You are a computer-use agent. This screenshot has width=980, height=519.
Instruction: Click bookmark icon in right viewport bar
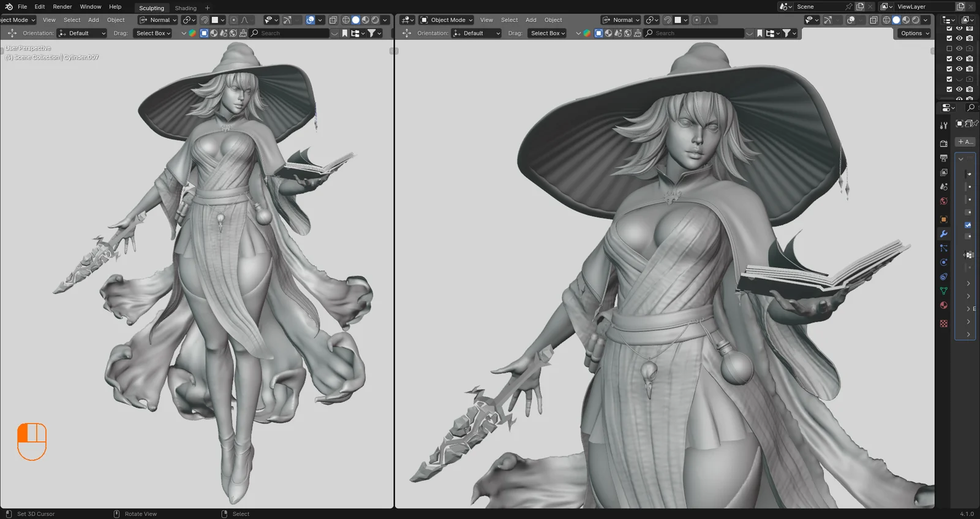(759, 33)
